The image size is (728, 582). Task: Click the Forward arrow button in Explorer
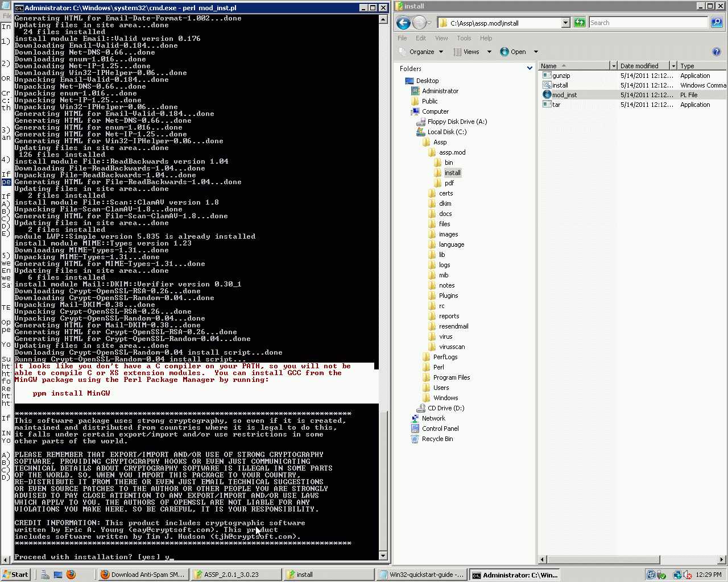(419, 23)
